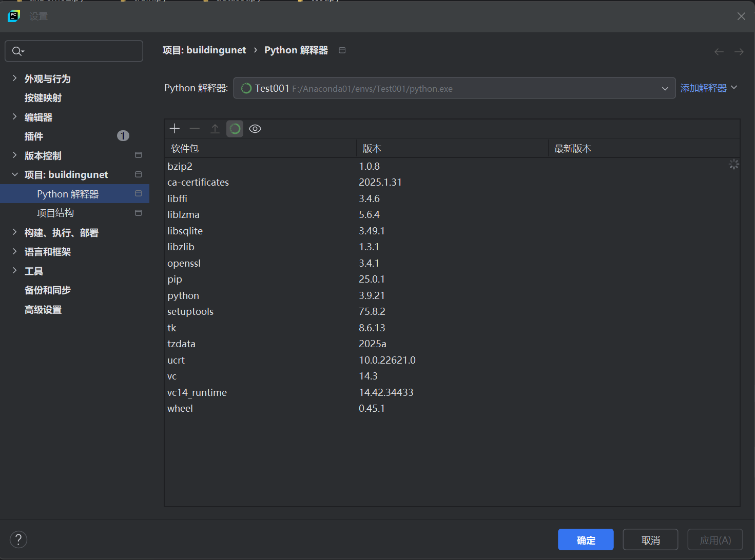The height and width of the screenshot is (560, 755).
Task: Click the 软件包 column header
Action: point(261,148)
